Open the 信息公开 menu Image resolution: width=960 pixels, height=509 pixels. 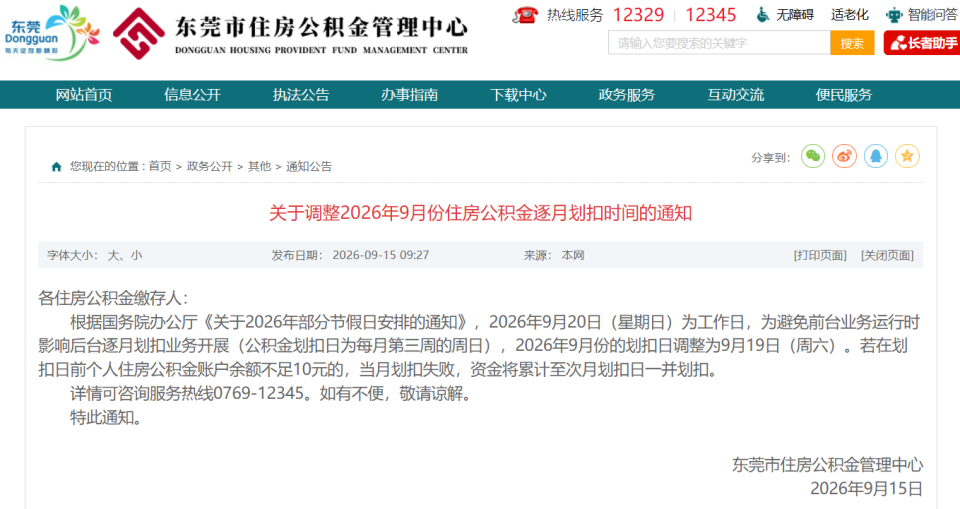pos(192,95)
